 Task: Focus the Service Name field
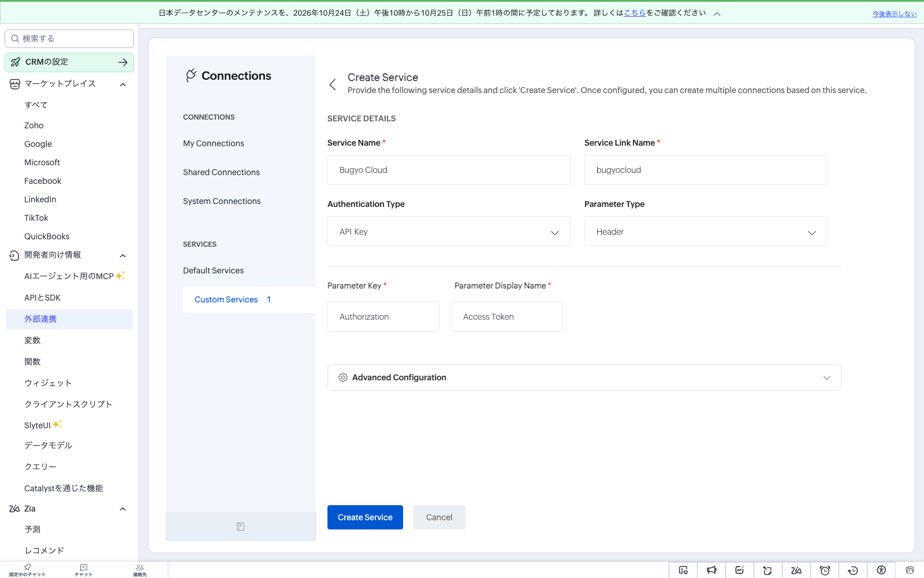pyautogui.click(x=449, y=170)
